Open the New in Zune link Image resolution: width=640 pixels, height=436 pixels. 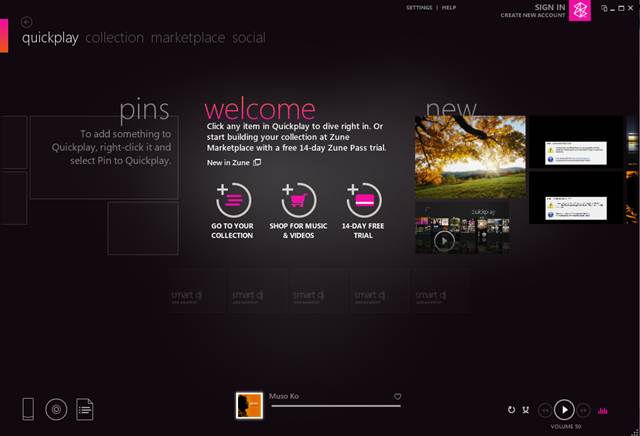[233, 162]
